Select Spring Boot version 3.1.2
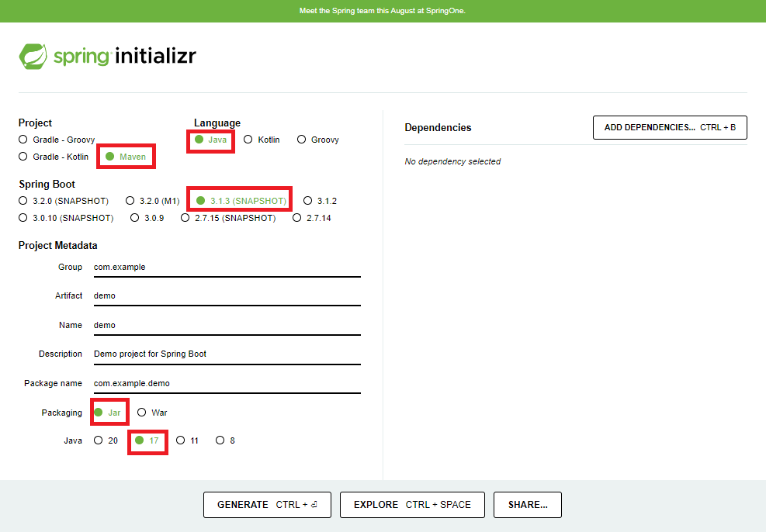 (x=320, y=201)
